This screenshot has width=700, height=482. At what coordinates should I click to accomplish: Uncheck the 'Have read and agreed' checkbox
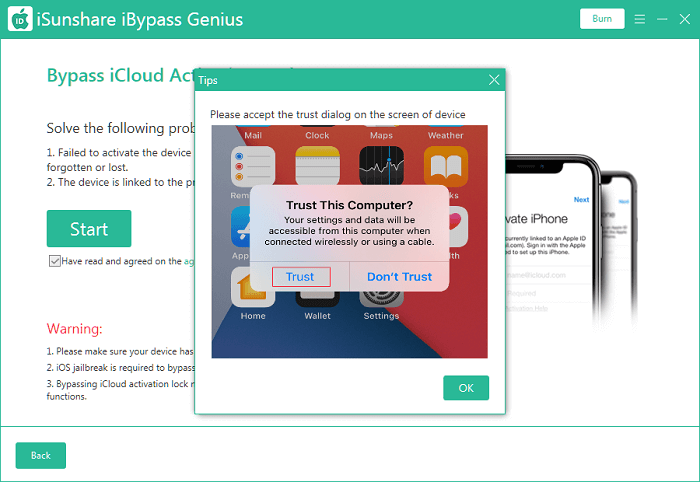coord(54,261)
